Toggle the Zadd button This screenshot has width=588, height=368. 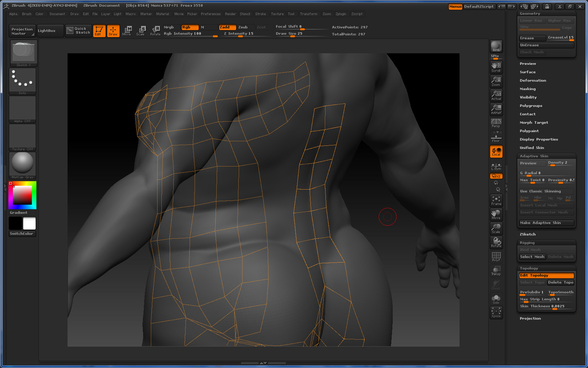click(227, 28)
